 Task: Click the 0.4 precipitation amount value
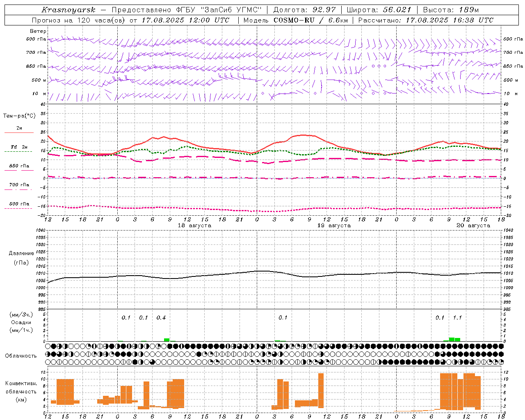tap(161, 318)
